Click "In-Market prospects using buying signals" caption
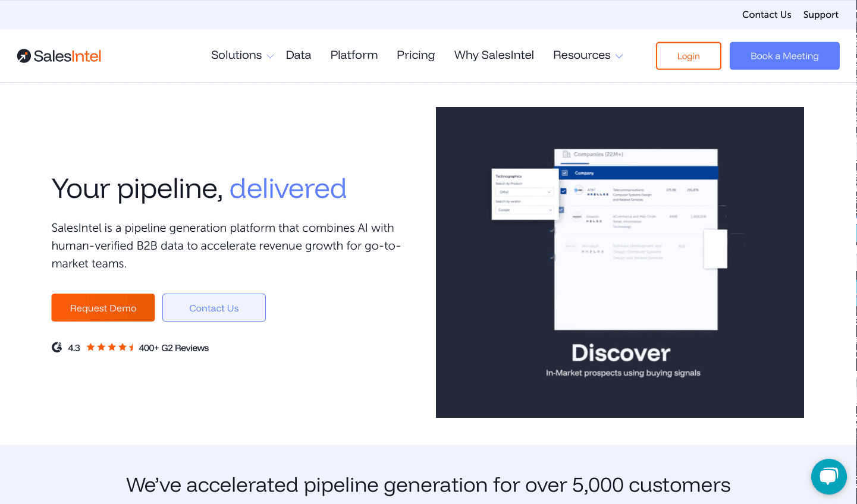The width and height of the screenshot is (857, 504). (x=623, y=373)
